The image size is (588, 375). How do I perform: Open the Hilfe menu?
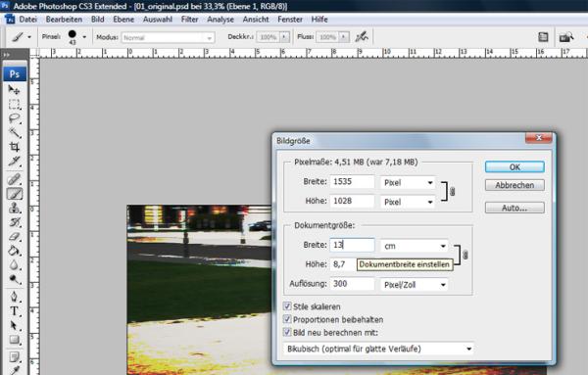pyautogui.click(x=319, y=20)
